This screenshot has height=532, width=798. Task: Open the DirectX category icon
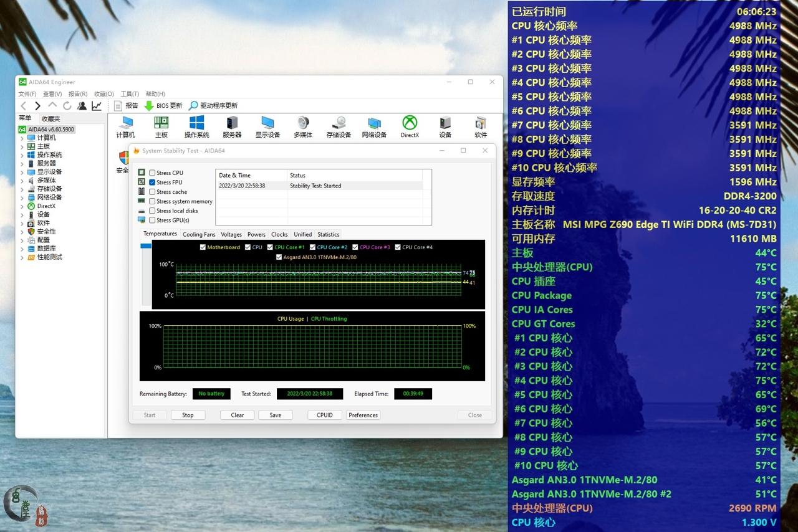tap(410, 123)
